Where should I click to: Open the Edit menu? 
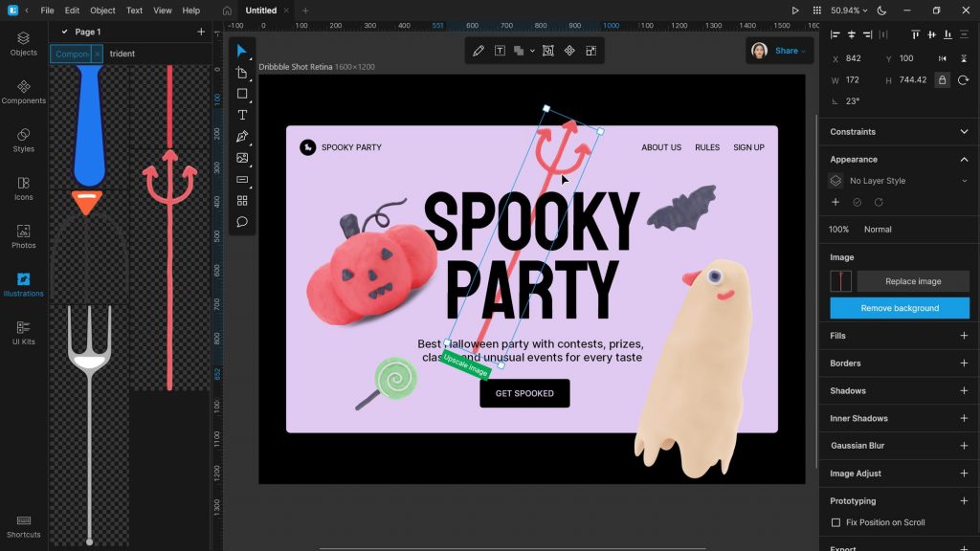tap(72, 11)
